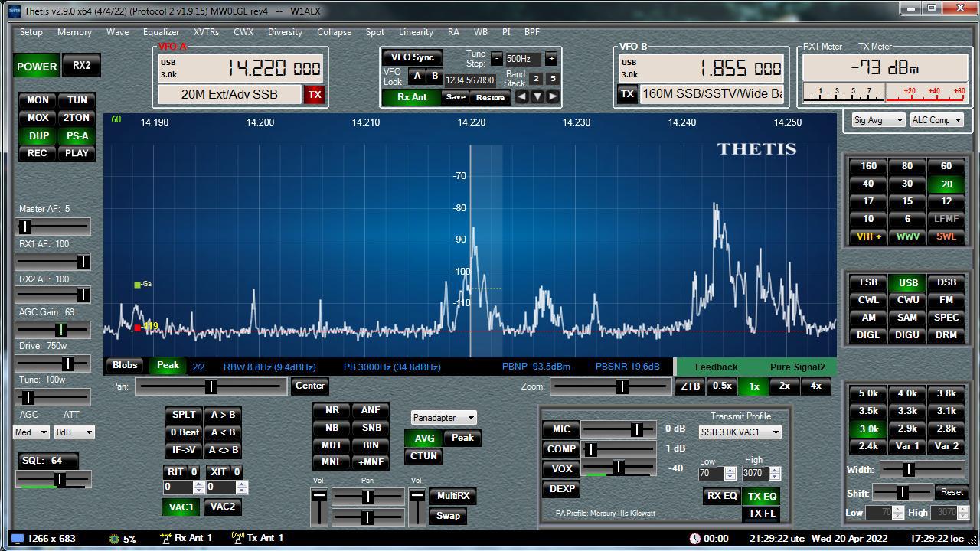
Task: Open the Transmit Profile dropdown
Action: [740, 432]
